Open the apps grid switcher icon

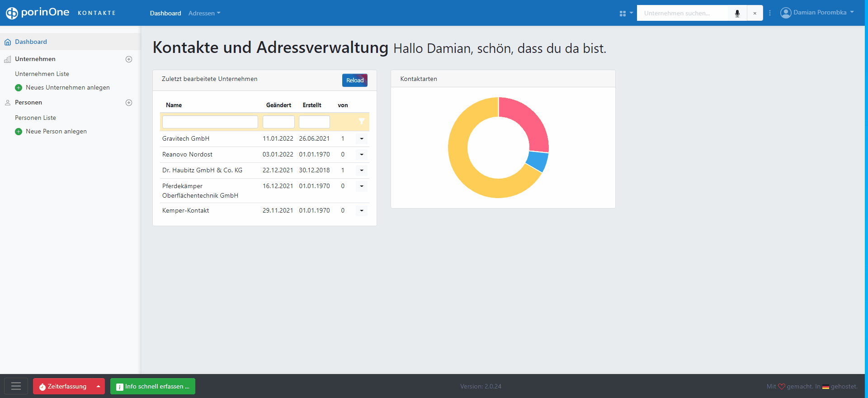[x=625, y=14]
